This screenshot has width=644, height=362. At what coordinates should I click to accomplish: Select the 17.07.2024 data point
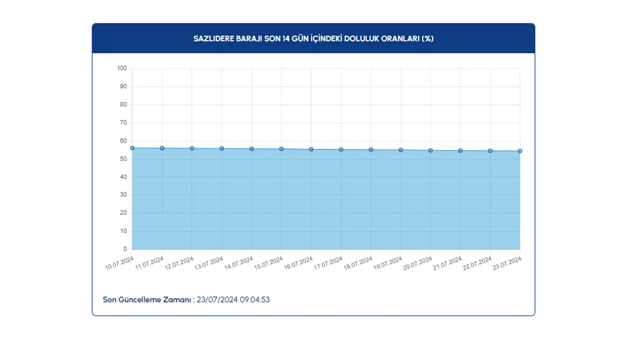click(342, 149)
